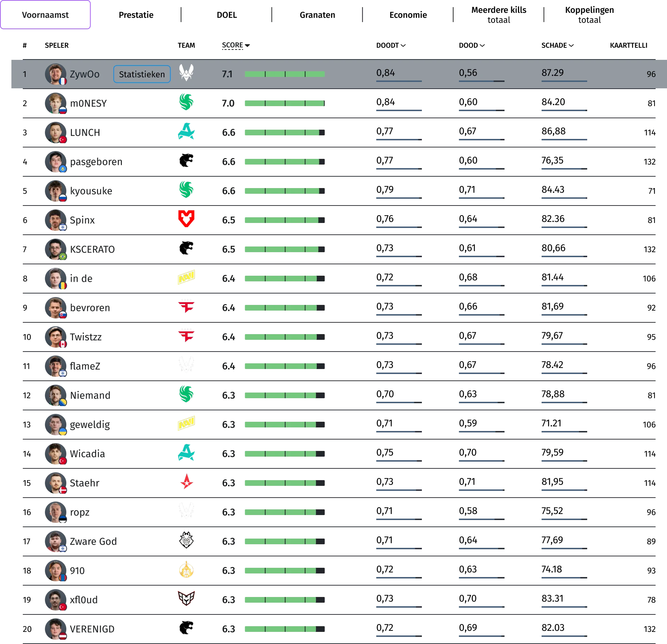Open the red Astralis star logo
The width and height of the screenshot is (667, 644).
186,482
